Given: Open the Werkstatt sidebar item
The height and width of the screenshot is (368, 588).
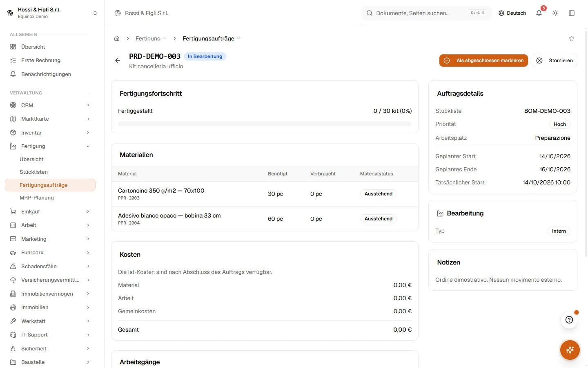Looking at the screenshot, I should click(50, 321).
